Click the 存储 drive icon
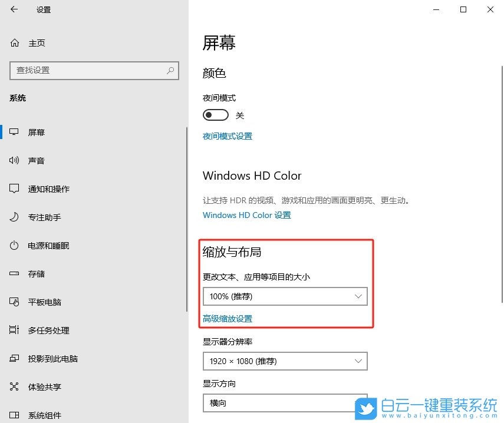The height and width of the screenshot is (423, 504). 14,273
